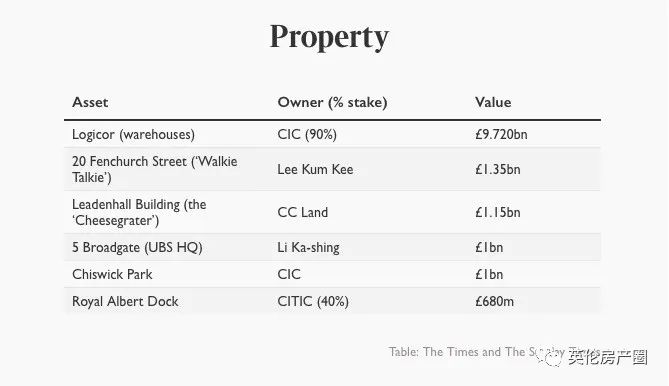Click the WeChat logo icon in watermark
The image size is (669, 386).
pyautogui.click(x=550, y=357)
